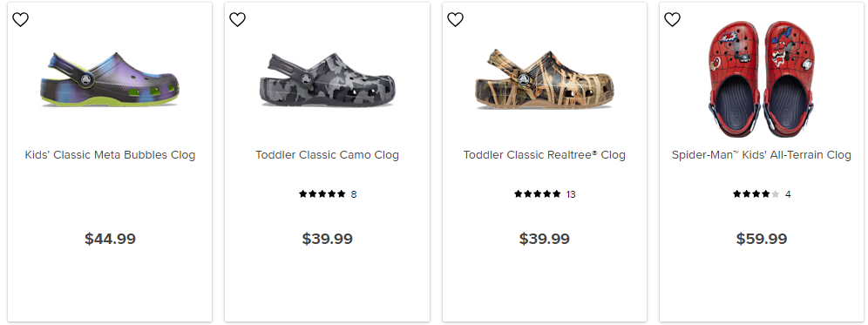Toggle wishlist heart on Toddler Classic Camo Clog

pos(238,19)
